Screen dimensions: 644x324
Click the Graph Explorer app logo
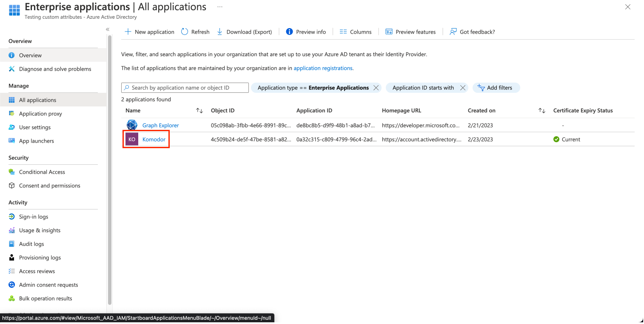click(132, 126)
